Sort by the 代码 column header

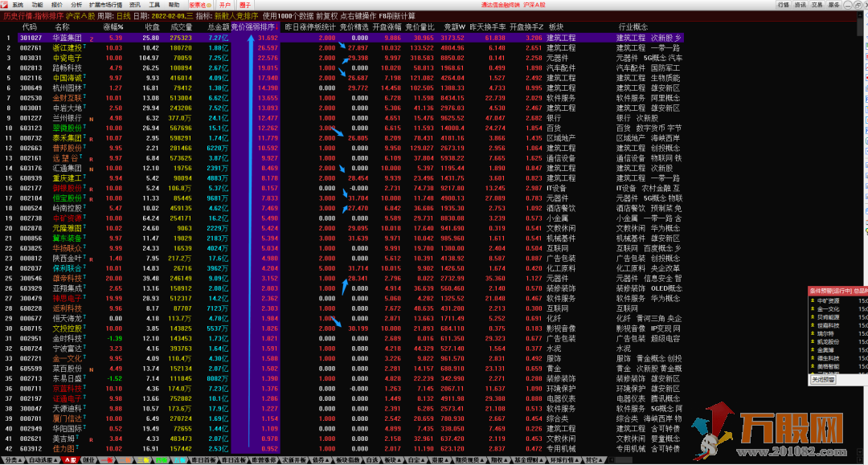(30, 27)
